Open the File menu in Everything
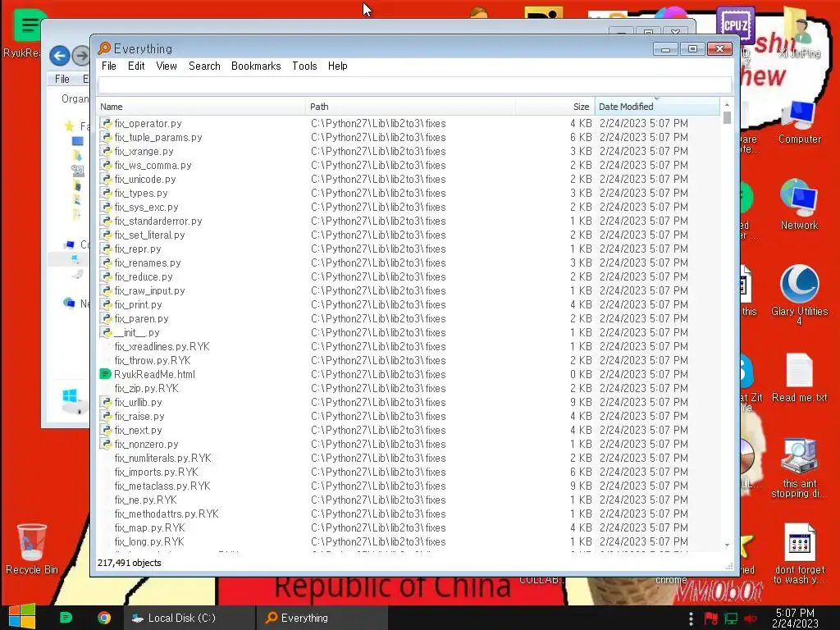The image size is (840, 630). [x=109, y=66]
